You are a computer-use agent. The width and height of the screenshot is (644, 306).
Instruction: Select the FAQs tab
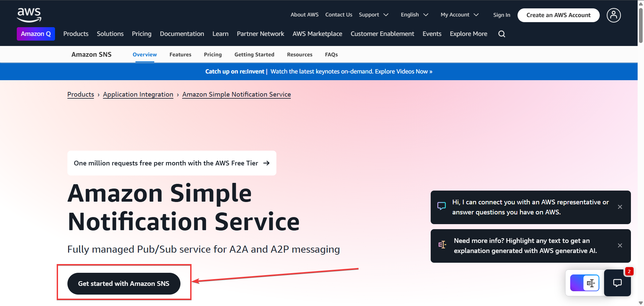pyautogui.click(x=331, y=54)
